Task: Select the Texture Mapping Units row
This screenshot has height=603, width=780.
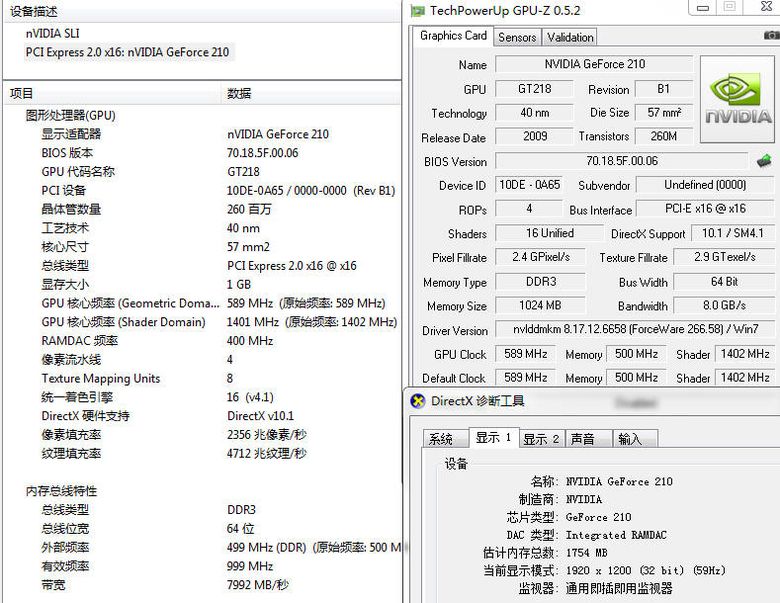Action: coord(202,379)
